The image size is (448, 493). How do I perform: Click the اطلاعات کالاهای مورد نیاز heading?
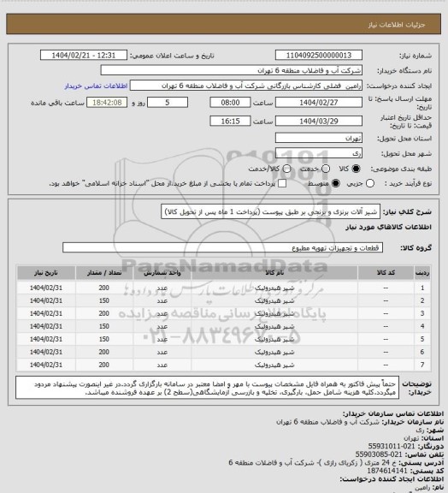pos(388,228)
